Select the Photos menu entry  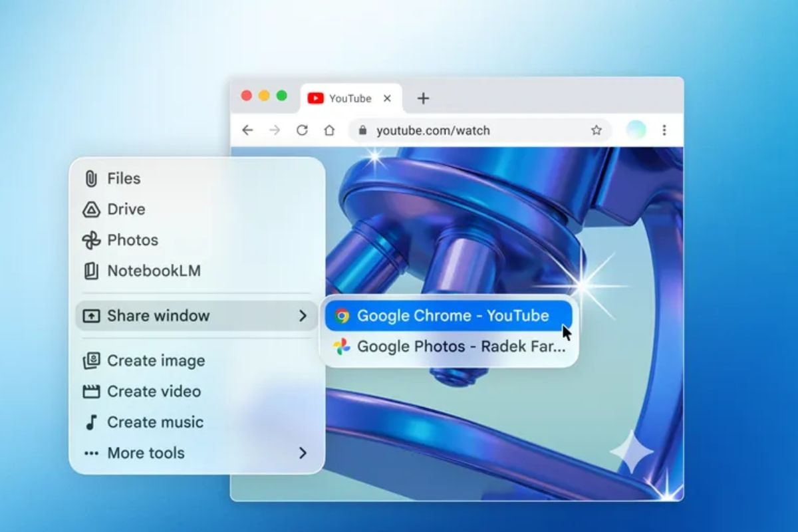point(197,240)
